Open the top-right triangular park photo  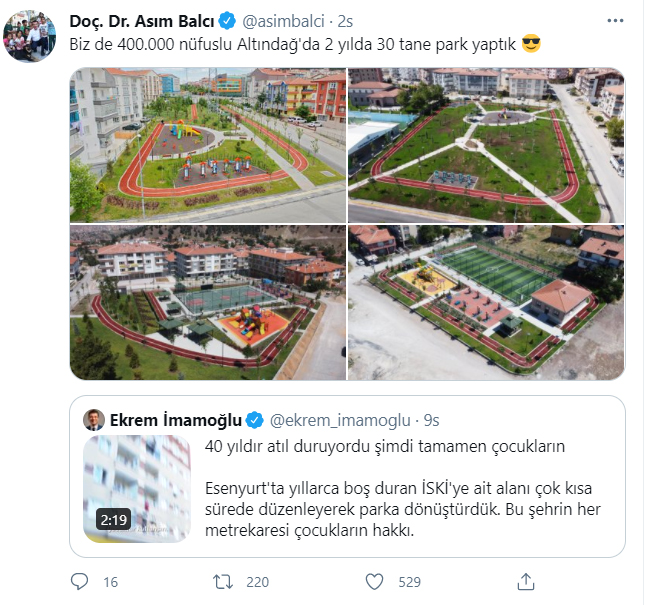(486, 145)
